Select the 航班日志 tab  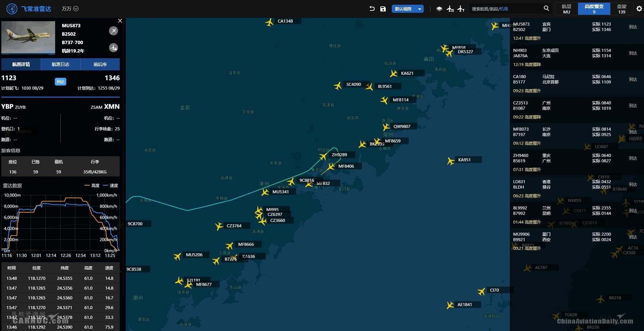pyautogui.click(x=61, y=64)
